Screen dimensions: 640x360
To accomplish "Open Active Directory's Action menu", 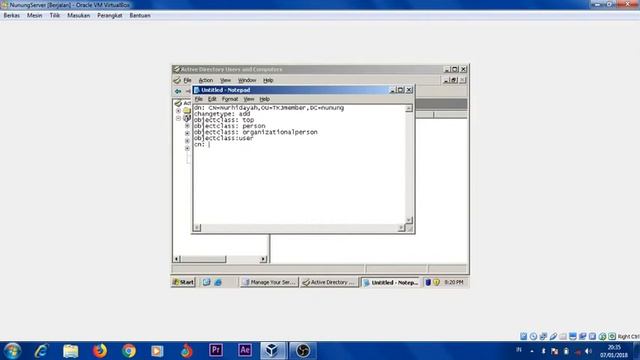I will pos(206,80).
